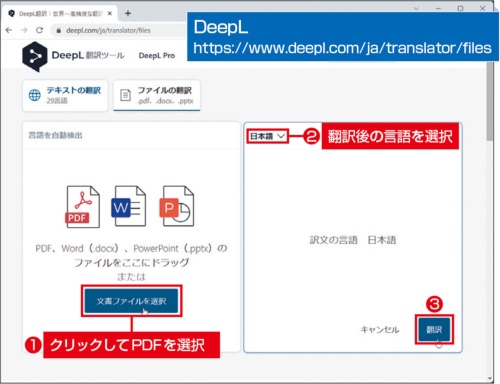
Task: Click the document icon for file translation
Action: (x=125, y=95)
